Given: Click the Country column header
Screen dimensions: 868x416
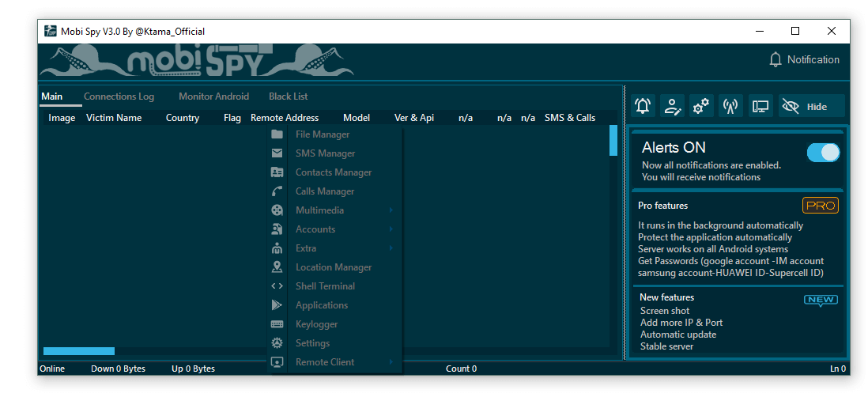Looking at the screenshot, I should (183, 118).
